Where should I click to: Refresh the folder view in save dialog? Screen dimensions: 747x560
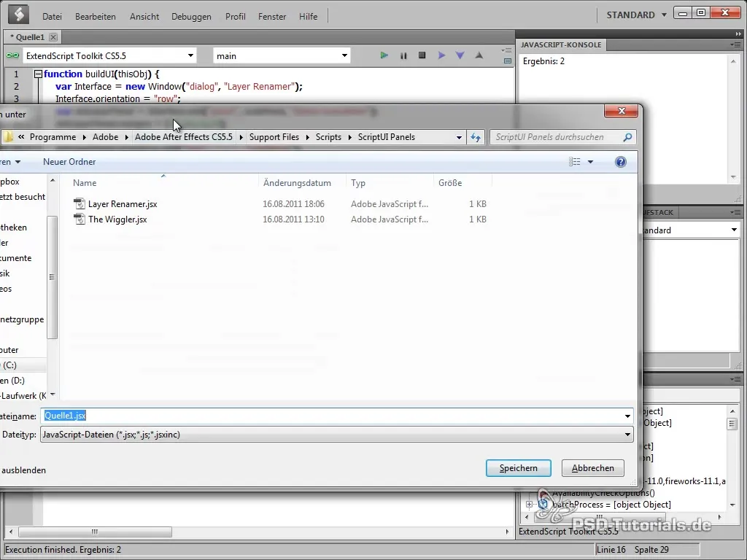(x=476, y=137)
